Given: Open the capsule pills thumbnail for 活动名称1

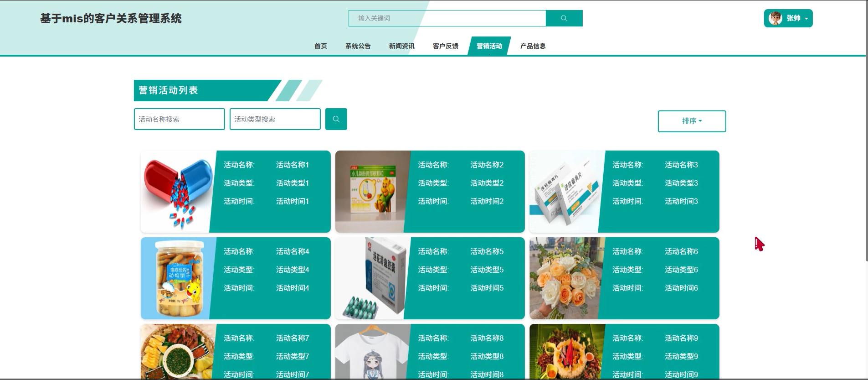Looking at the screenshot, I should click(x=178, y=192).
